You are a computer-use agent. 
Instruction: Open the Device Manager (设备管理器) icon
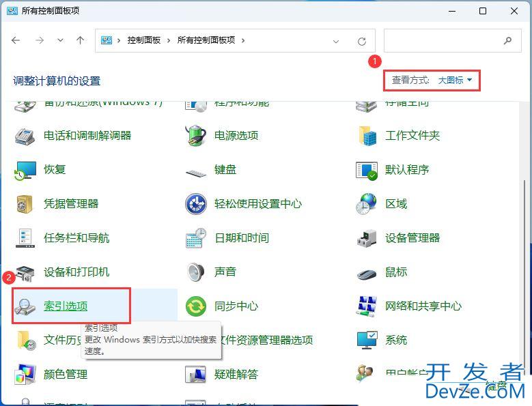click(367, 238)
